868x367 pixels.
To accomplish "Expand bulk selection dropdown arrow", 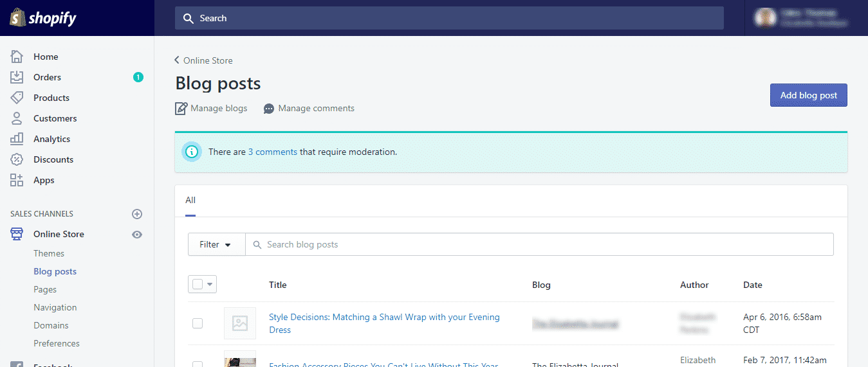I will point(210,285).
